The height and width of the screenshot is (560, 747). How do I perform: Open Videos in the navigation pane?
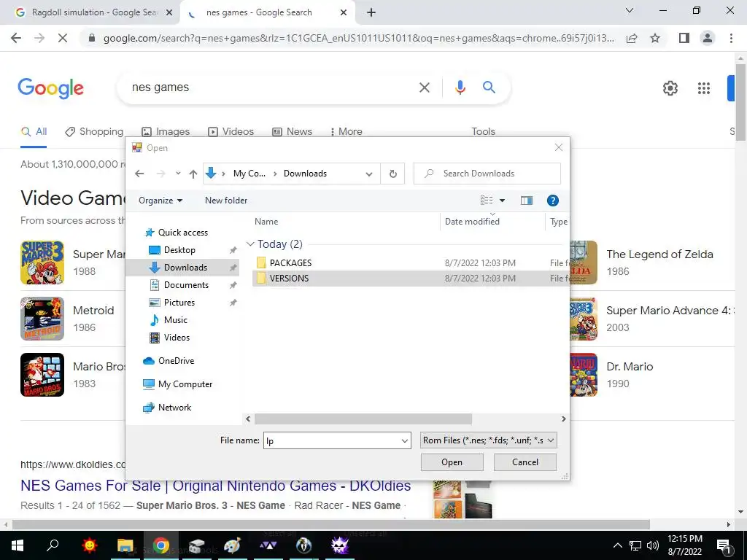coord(177,338)
